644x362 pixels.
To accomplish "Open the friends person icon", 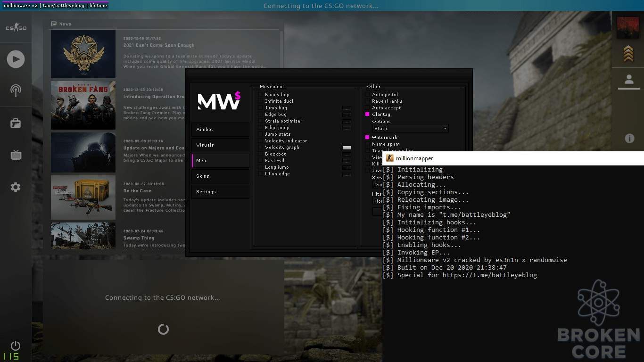I will 628,79.
